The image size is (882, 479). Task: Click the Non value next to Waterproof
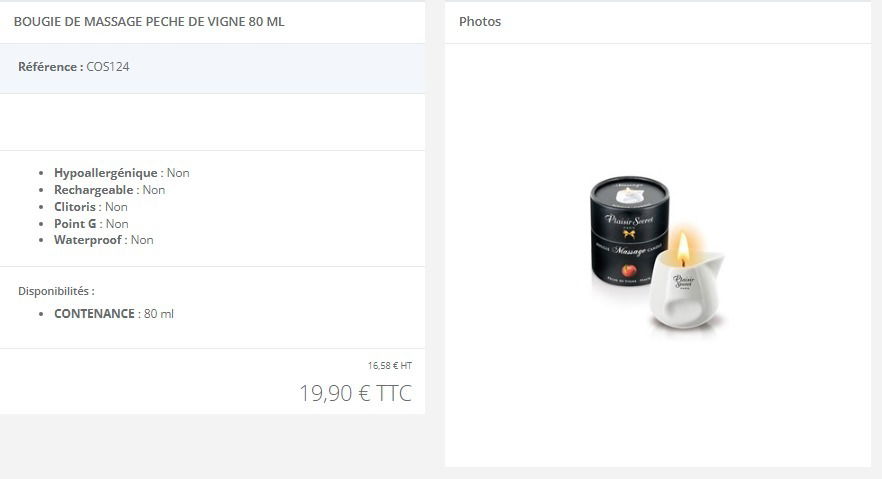coord(142,240)
